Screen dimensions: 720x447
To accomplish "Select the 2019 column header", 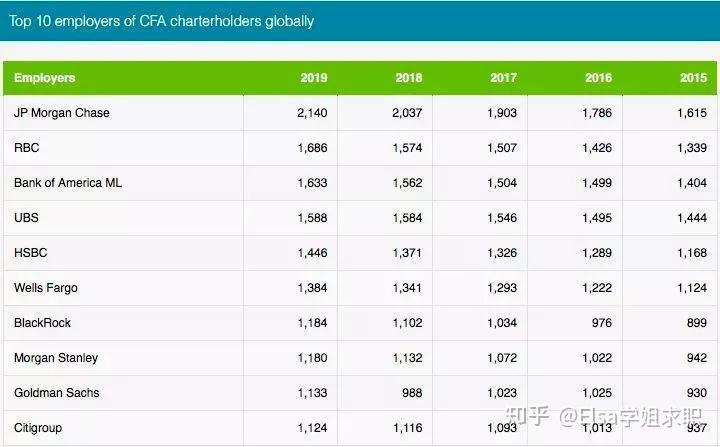I will (x=314, y=78).
